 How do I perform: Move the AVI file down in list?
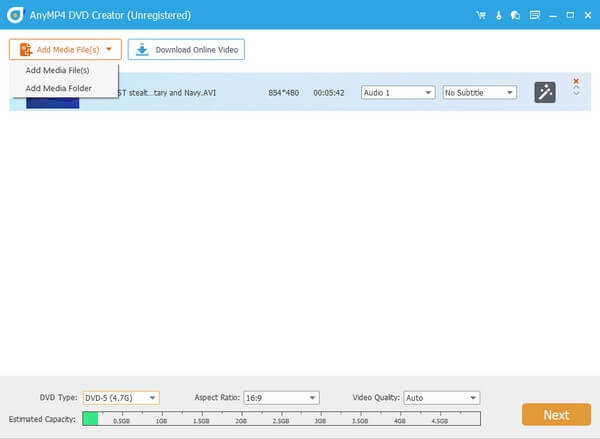(576, 93)
